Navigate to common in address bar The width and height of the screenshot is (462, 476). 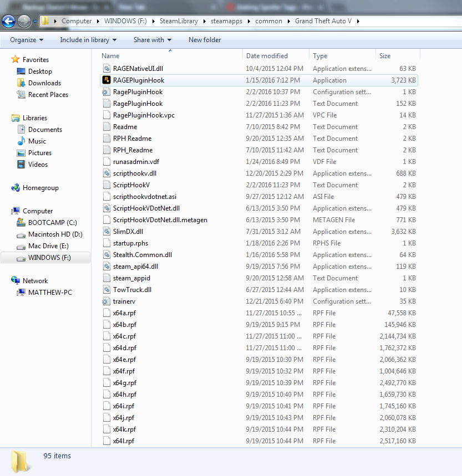tap(268, 21)
